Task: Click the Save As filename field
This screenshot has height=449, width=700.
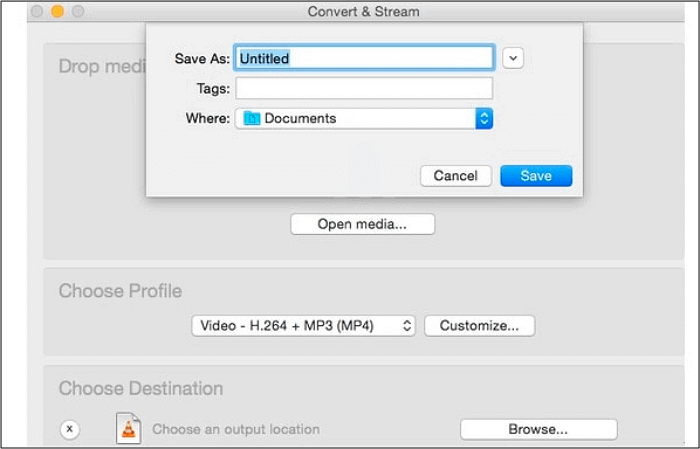Action: tap(363, 58)
